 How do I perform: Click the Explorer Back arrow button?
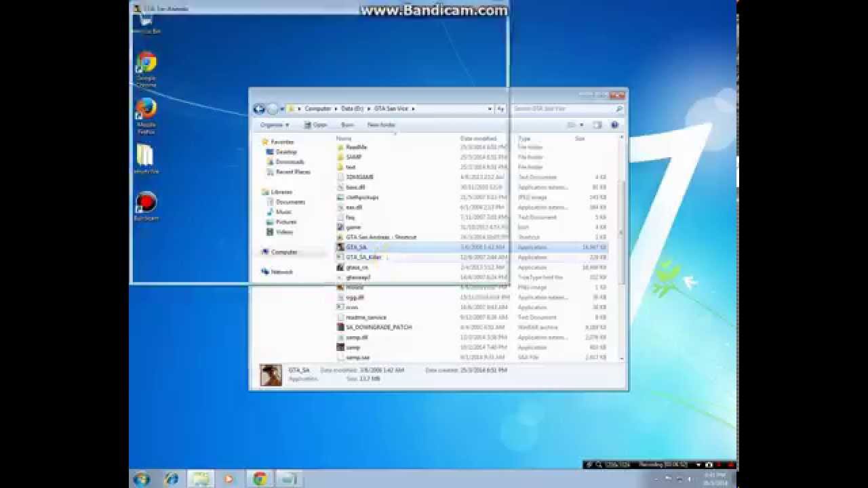[x=259, y=108]
